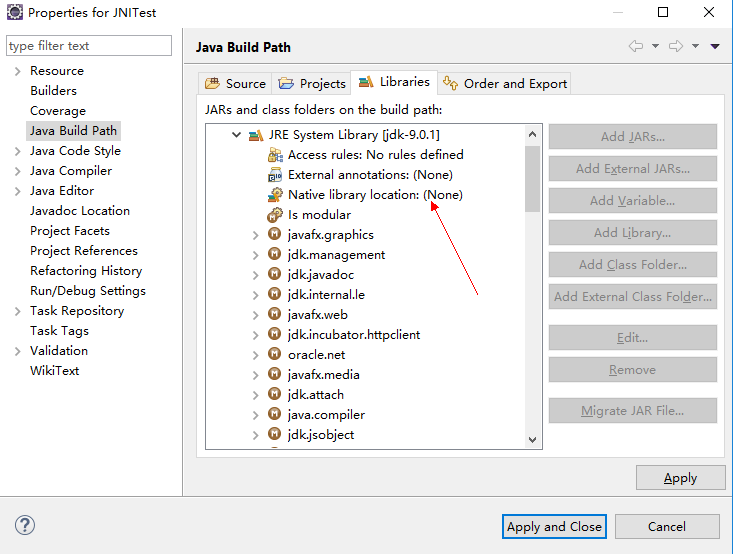Select Refactoring History in sidebar

86,271
